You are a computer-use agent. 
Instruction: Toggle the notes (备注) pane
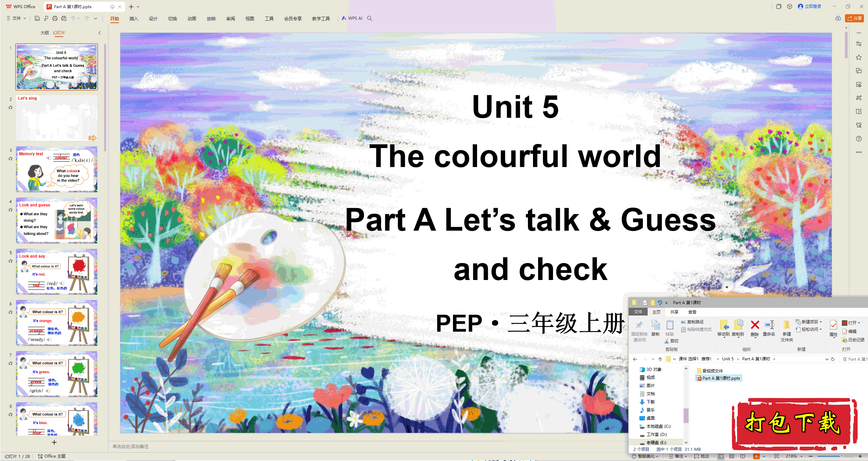(678, 456)
